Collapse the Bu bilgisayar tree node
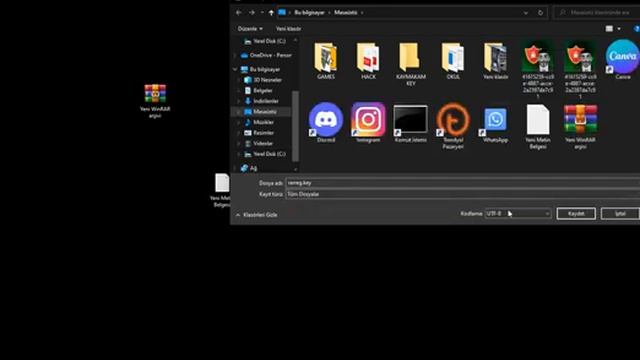 pyautogui.click(x=235, y=69)
